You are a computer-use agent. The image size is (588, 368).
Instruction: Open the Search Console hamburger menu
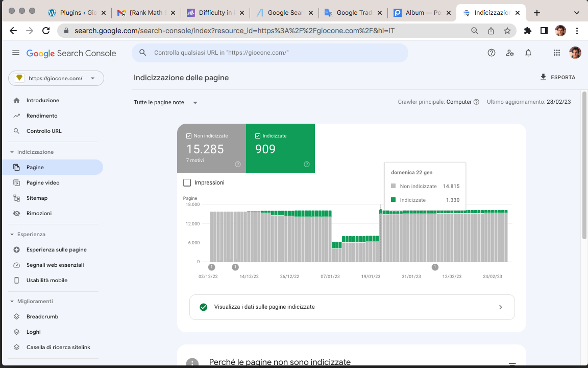(x=16, y=53)
